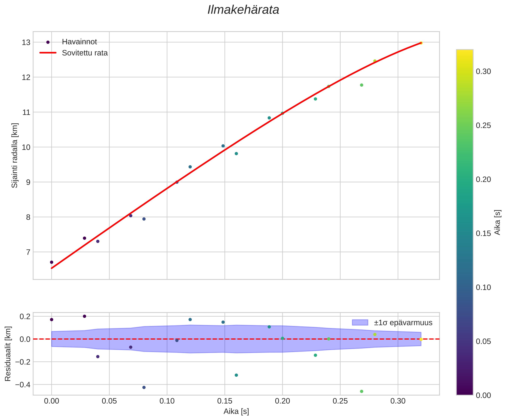The height and width of the screenshot is (420, 506).
Task: Click the Ilmakehärata plot title
Action: coord(243,10)
